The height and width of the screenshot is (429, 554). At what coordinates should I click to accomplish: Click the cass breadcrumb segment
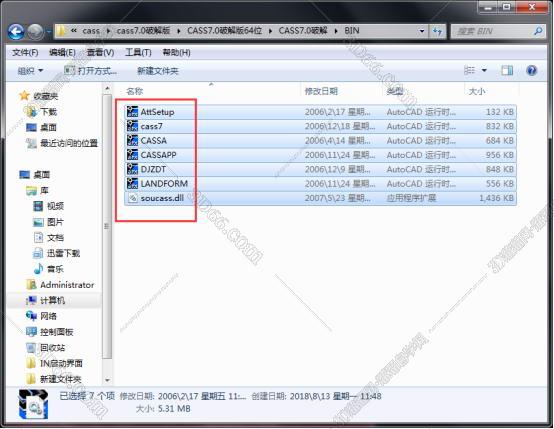tap(91, 31)
